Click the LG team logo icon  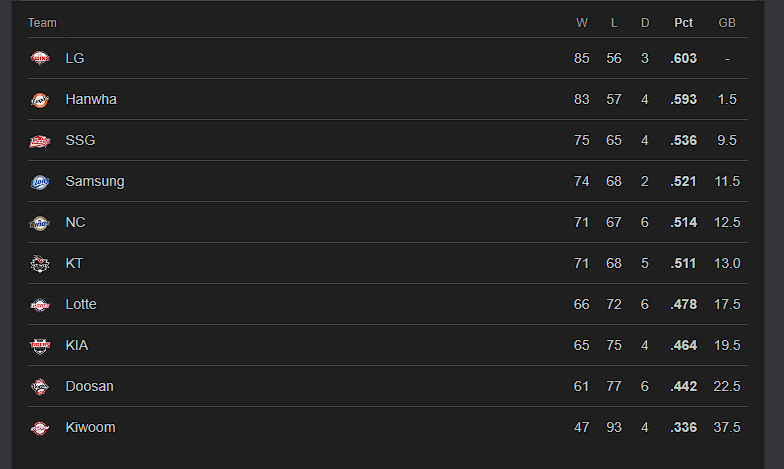[39, 59]
